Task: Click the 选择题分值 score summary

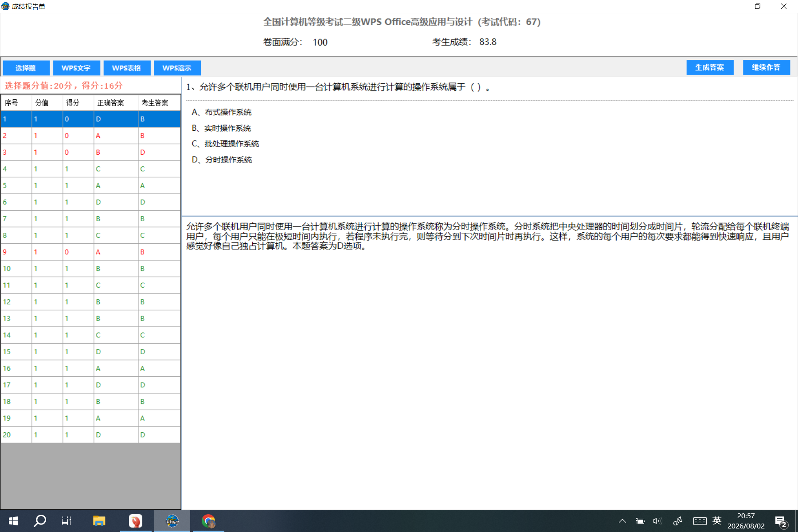Action: tap(63, 86)
